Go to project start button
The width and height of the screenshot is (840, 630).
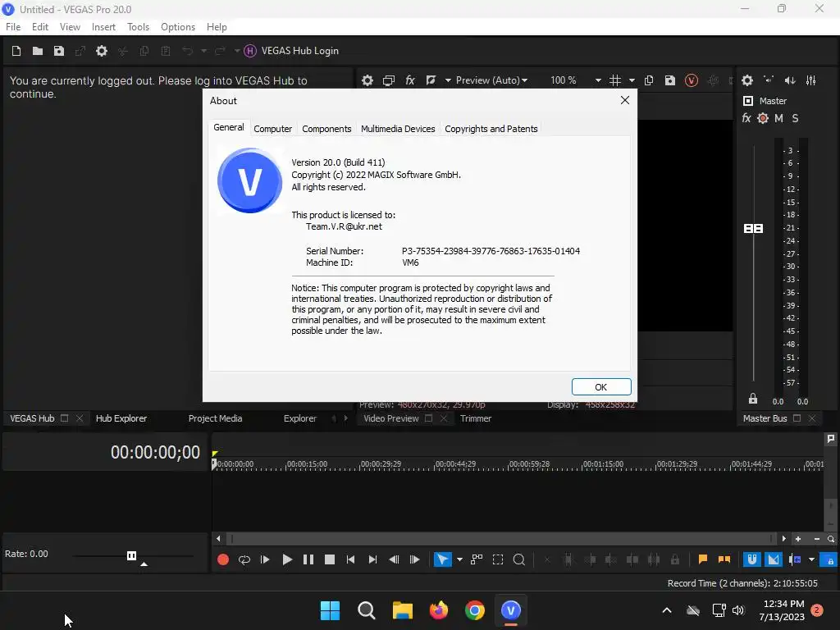pos(351,559)
